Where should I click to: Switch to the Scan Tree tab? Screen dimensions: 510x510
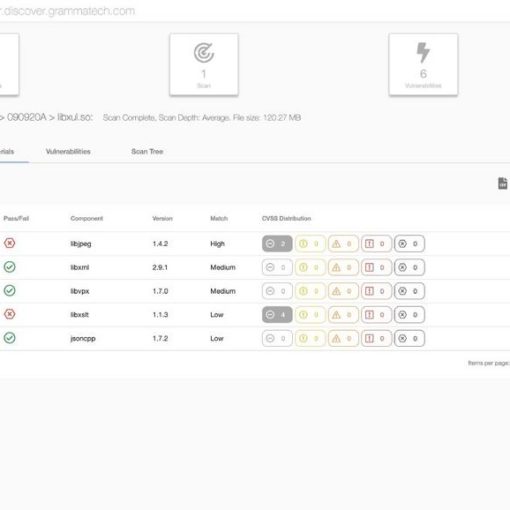tap(147, 151)
